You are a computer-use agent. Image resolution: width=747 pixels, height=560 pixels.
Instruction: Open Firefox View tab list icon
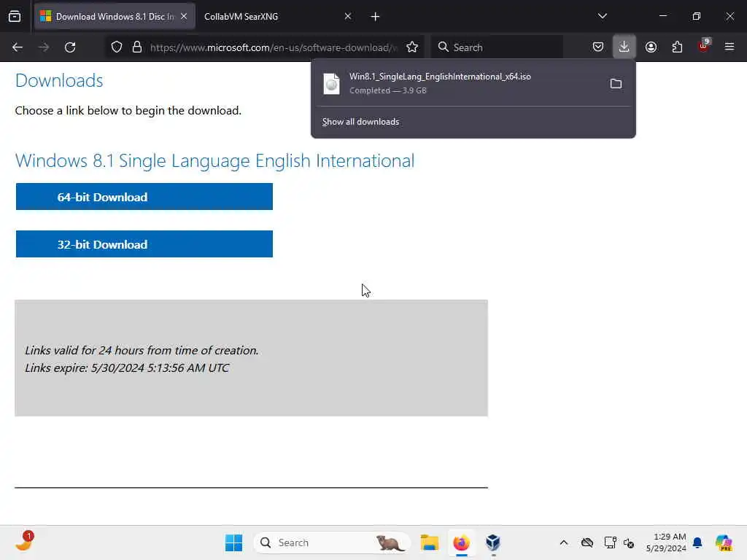tap(15, 17)
